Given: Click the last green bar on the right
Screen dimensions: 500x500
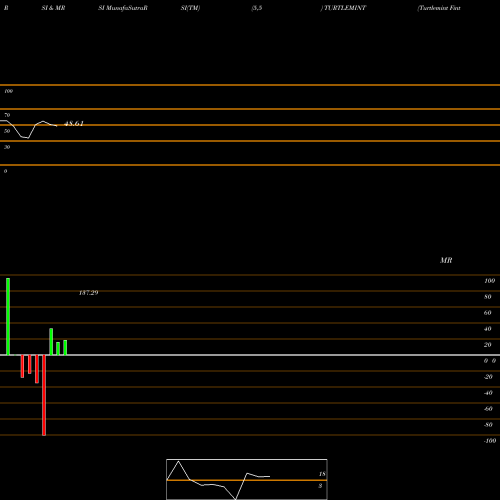Looking at the screenshot, I should point(65,347).
